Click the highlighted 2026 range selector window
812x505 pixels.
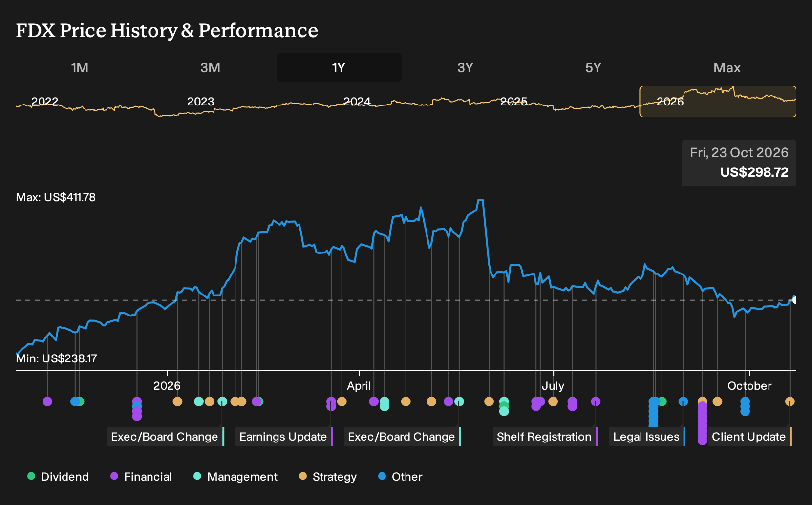[718, 102]
